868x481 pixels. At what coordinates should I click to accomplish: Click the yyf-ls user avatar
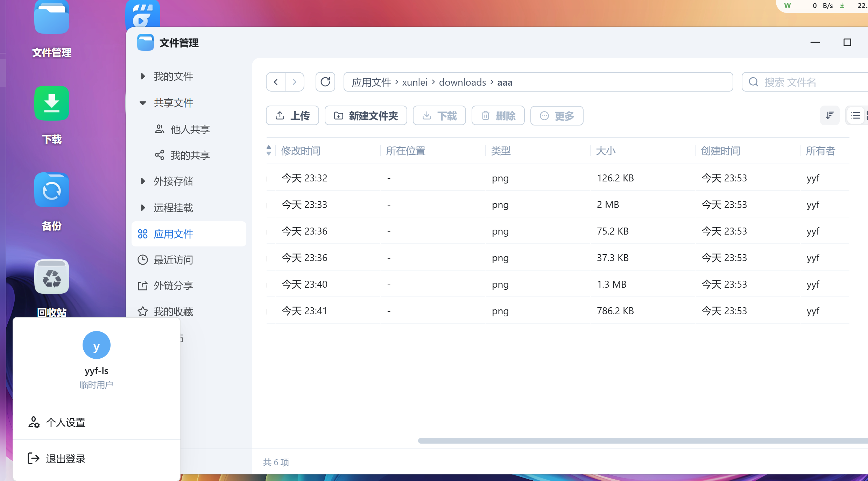96,345
